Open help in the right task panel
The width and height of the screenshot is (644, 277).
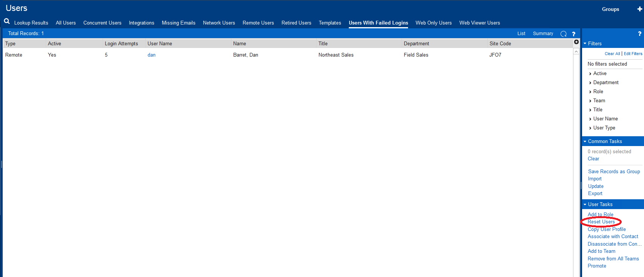pos(639,34)
